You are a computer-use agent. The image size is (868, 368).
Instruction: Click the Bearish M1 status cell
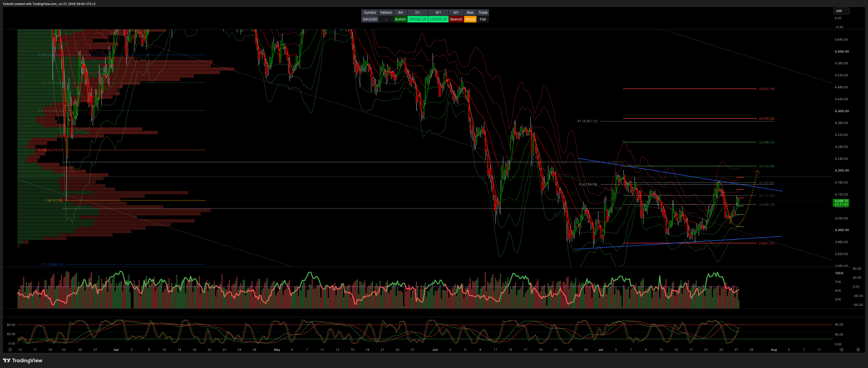coord(456,19)
